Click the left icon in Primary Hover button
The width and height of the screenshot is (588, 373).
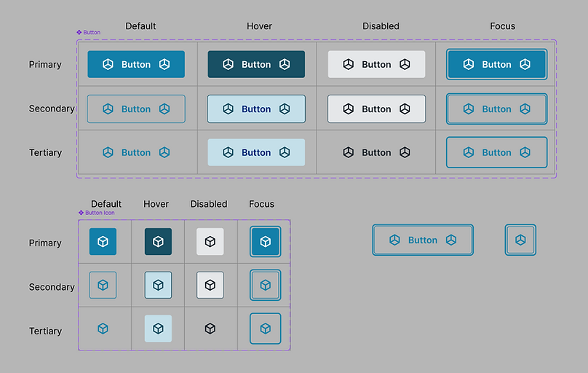pos(228,64)
